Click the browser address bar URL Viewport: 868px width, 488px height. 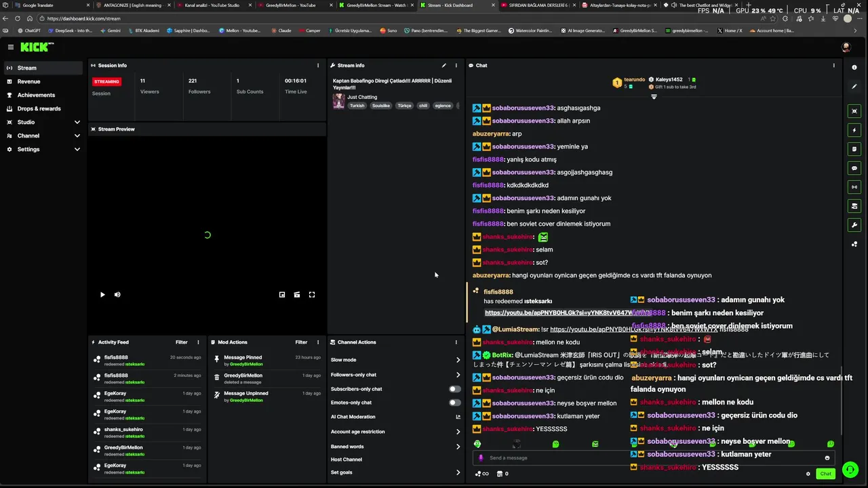84,19
